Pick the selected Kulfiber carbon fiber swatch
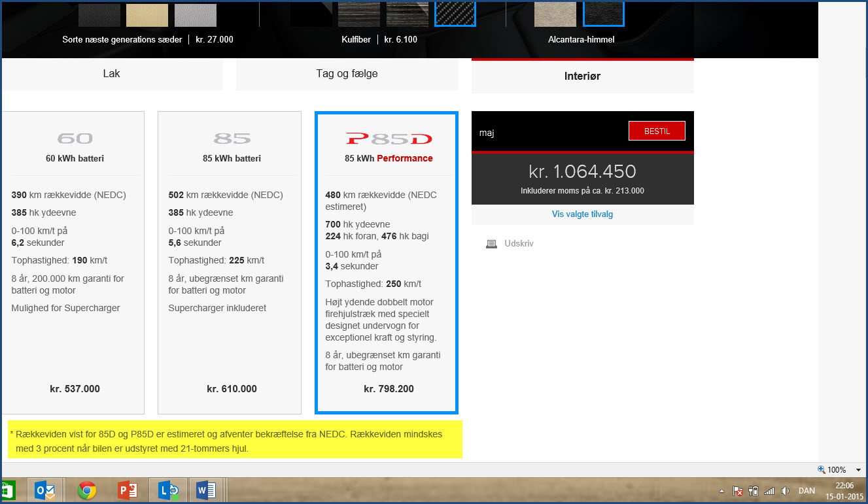Screen dimensions: 868x504 point(455,13)
